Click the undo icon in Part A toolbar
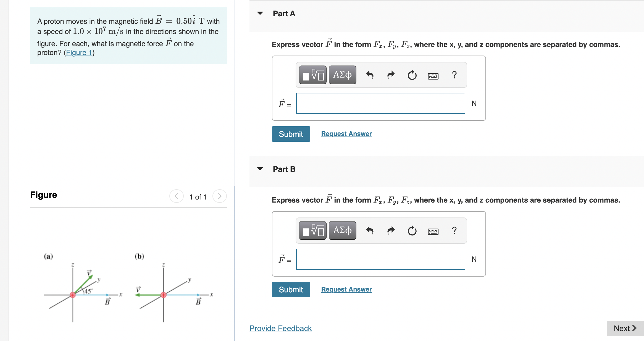 [x=370, y=75]
